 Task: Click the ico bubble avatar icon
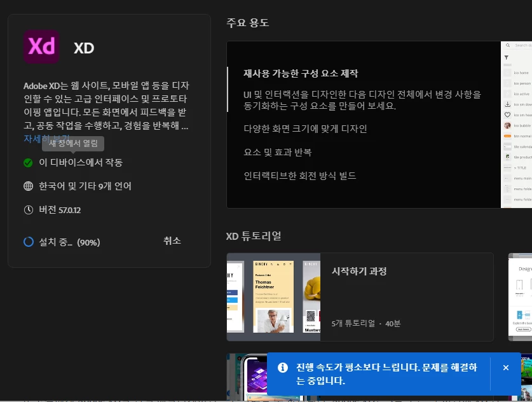click(508, 126)
